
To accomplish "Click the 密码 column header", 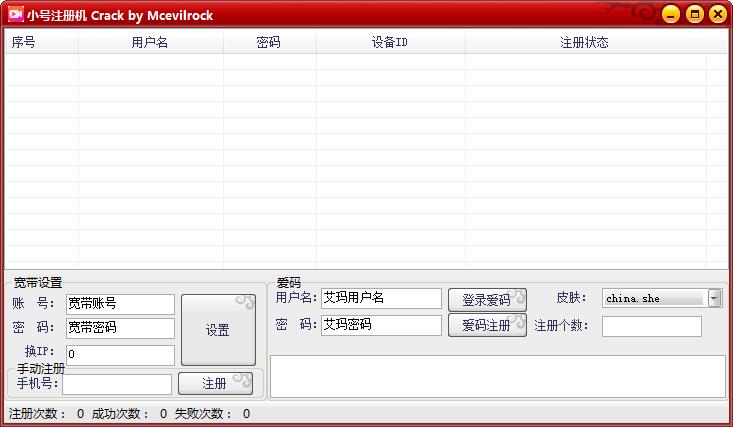I will pyautogui.click(x=268, y=42).
